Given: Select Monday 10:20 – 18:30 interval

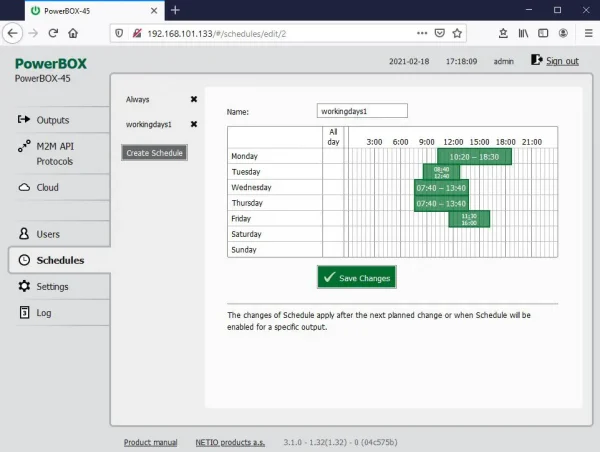Looking at the screenshot, I should pyautogui.click(x=474, y=157).
